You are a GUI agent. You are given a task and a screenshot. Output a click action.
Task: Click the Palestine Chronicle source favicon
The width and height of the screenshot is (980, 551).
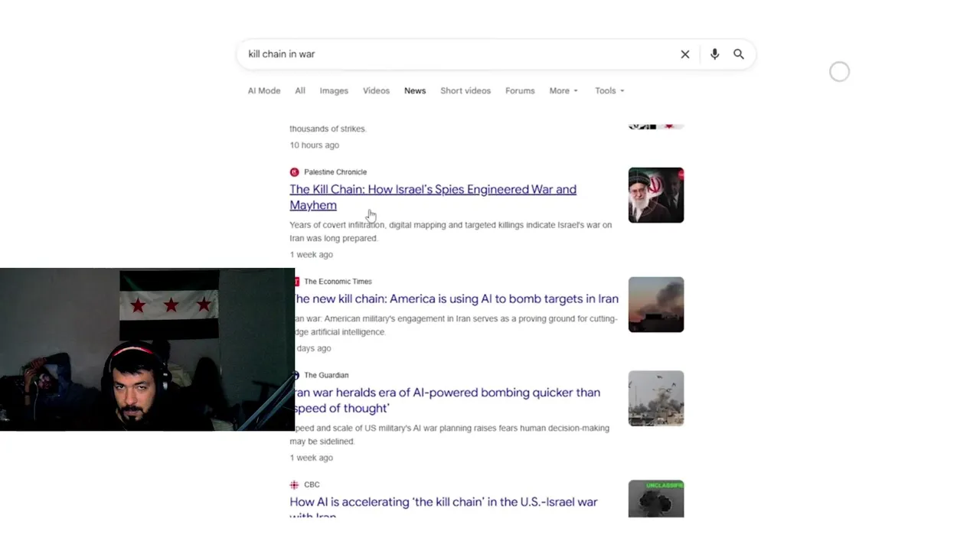coord(294,172)
